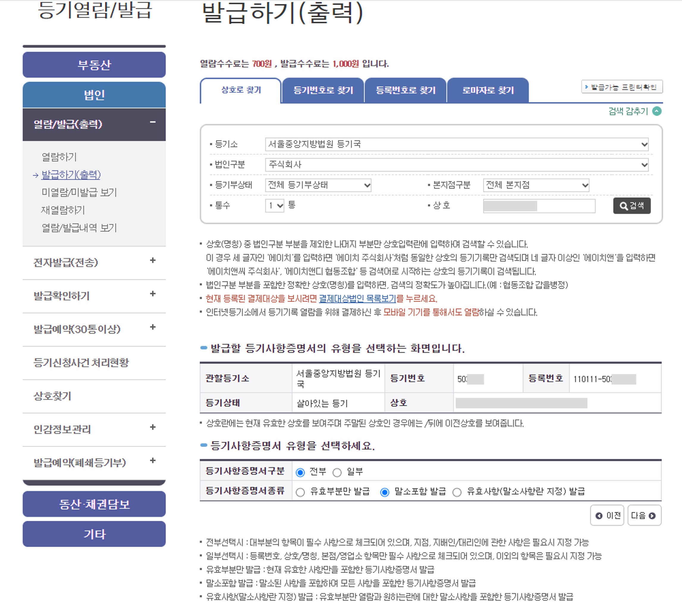The width and height of the screenshot is (682, 616).
Task: Expand 발급예약(폐쇄등기부) plus icon
Action: [x=153, y=461]
